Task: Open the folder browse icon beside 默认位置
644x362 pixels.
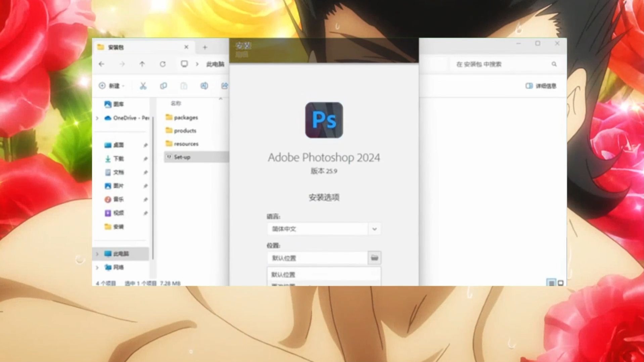Action: coord(374,258)
